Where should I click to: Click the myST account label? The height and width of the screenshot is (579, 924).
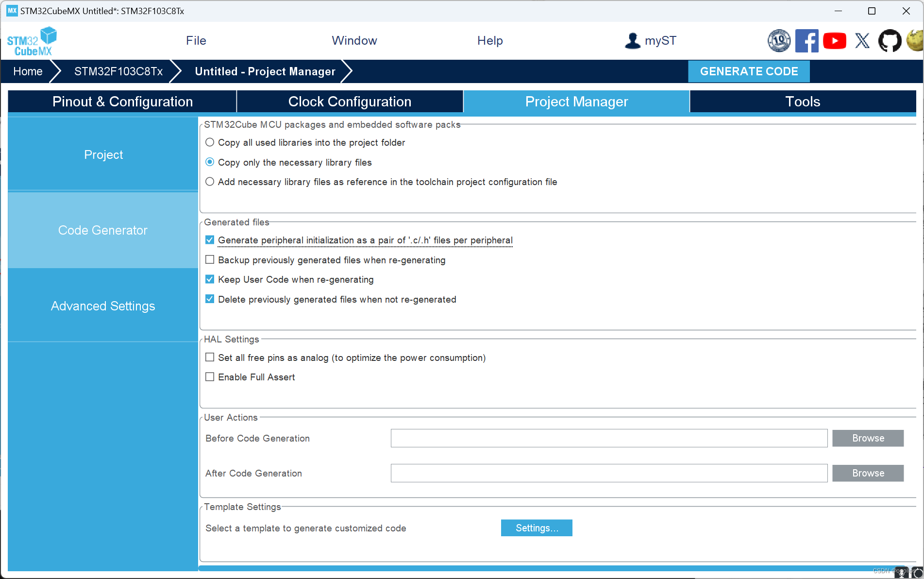pos(660,41)
